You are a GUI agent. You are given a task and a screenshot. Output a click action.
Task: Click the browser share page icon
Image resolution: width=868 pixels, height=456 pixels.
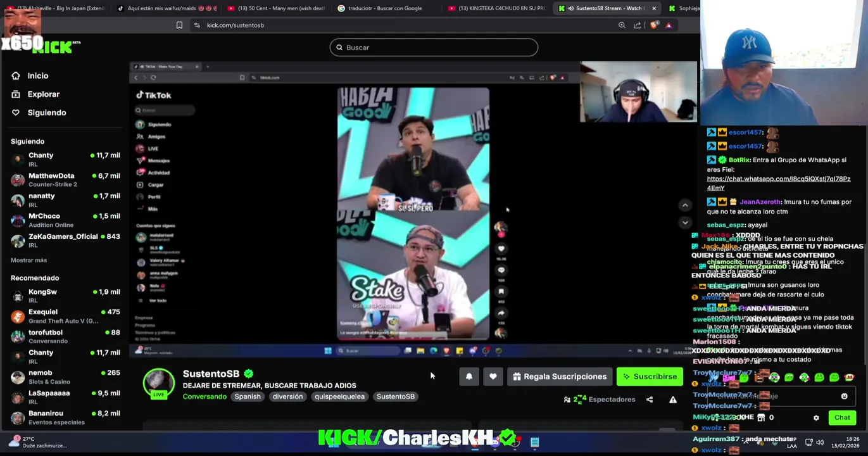click(637, 25)
